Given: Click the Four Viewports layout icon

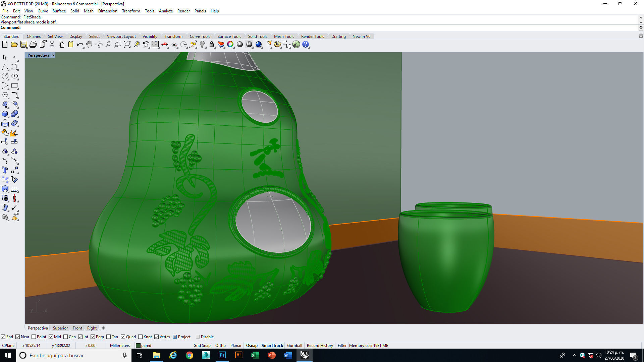Looking at the screenshot, I should [155, 44].
